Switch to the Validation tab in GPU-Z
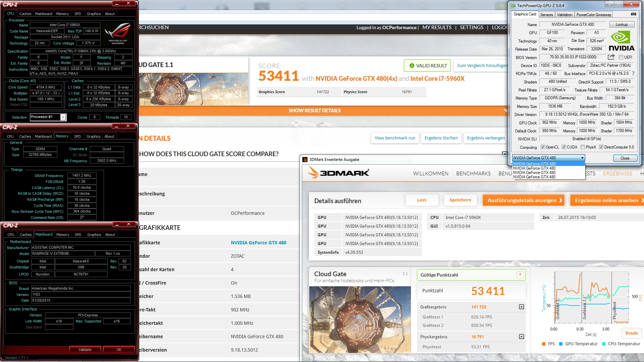The height and width of the screenshot is (362, 644). click(565, 15)
